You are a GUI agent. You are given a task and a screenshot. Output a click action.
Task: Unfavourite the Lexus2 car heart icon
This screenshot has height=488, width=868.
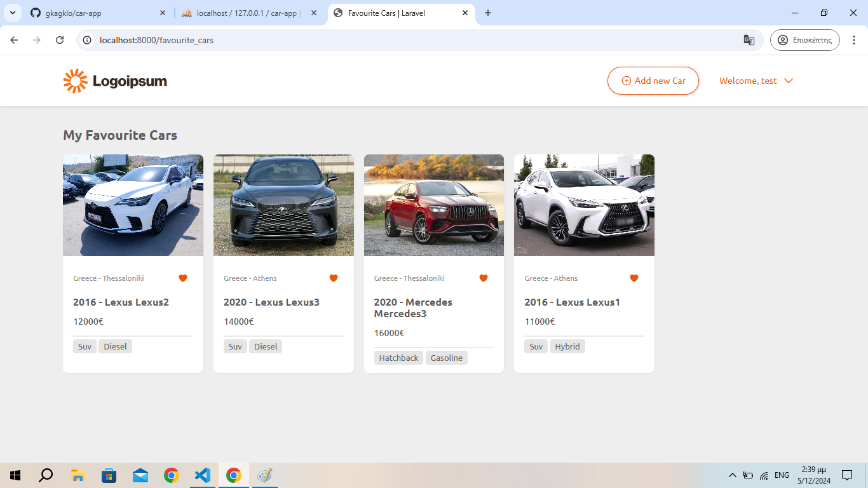point(183,278)
